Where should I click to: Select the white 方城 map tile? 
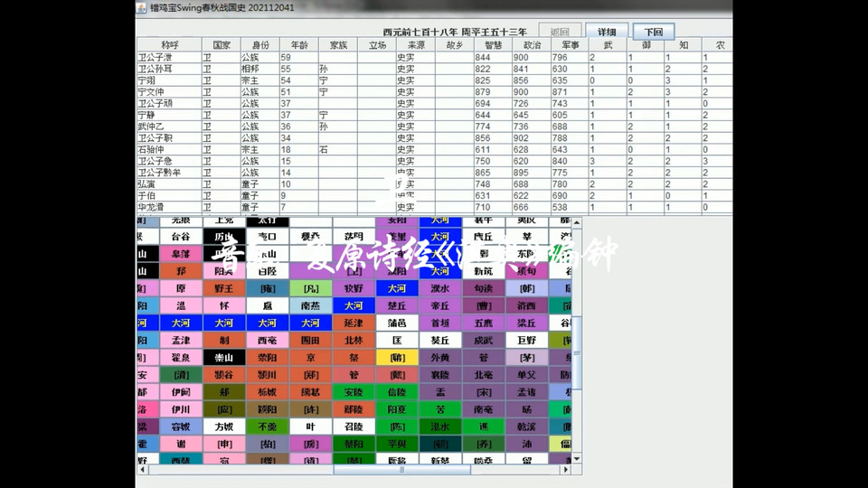coord(223,427)
